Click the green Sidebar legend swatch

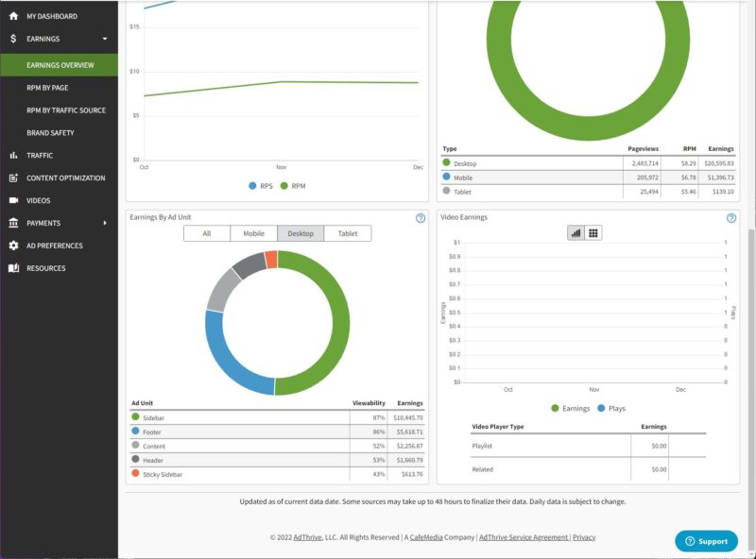[x=136, y=416]
